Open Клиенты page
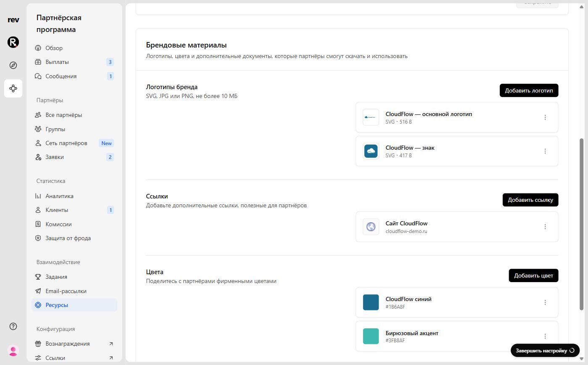The image size is (588, 365). coord(74,210)
